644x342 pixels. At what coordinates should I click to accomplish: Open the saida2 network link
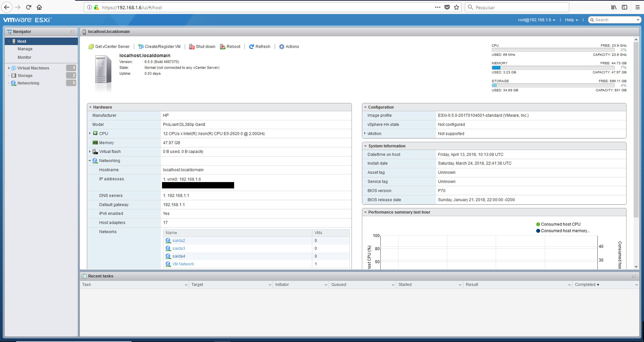[179, 240]
